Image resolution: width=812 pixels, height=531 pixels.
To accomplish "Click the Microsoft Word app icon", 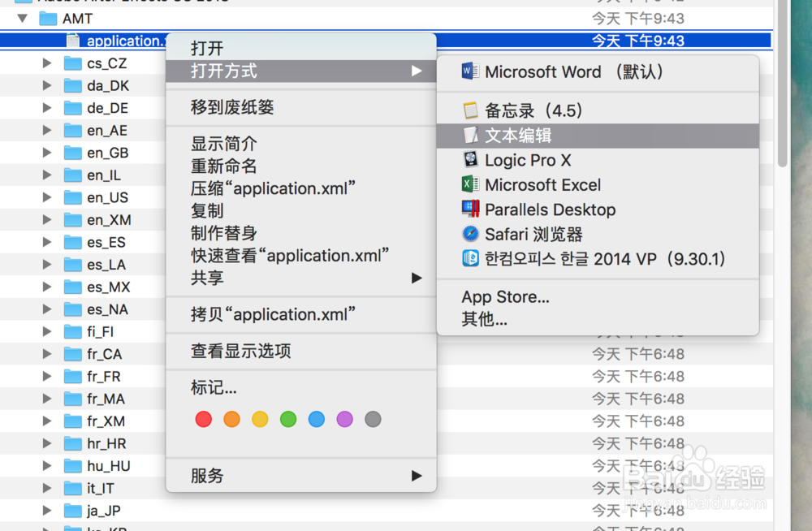I will point(470,71).
